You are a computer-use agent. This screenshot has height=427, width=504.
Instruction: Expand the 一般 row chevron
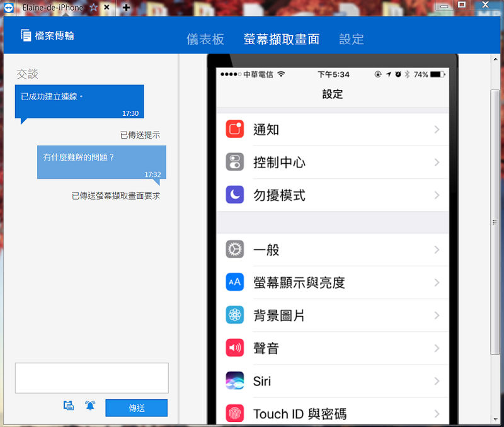[437, 249]
